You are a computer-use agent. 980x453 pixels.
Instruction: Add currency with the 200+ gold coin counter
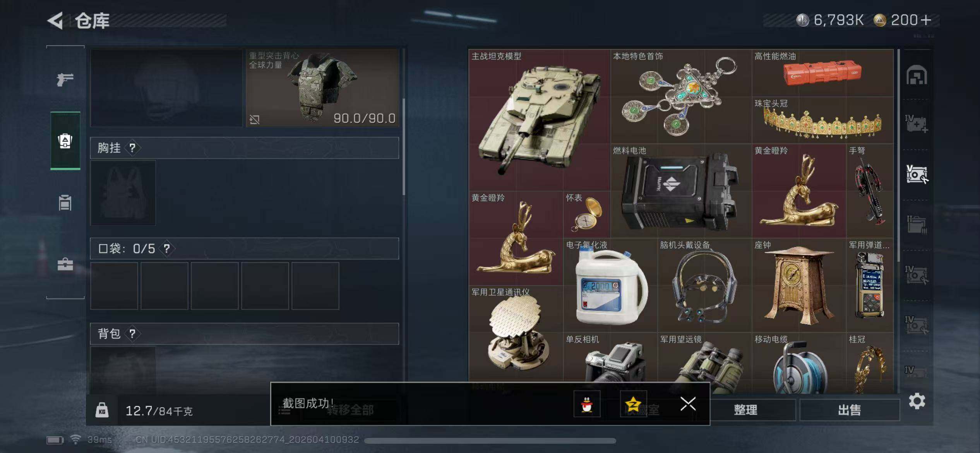point(903,20)
